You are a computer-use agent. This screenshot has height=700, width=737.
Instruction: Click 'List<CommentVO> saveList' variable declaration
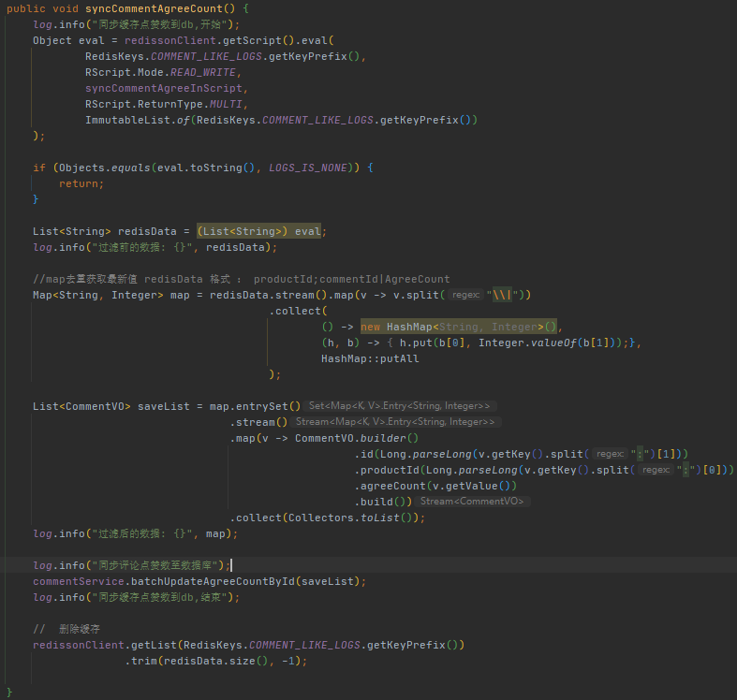point(111,406)
